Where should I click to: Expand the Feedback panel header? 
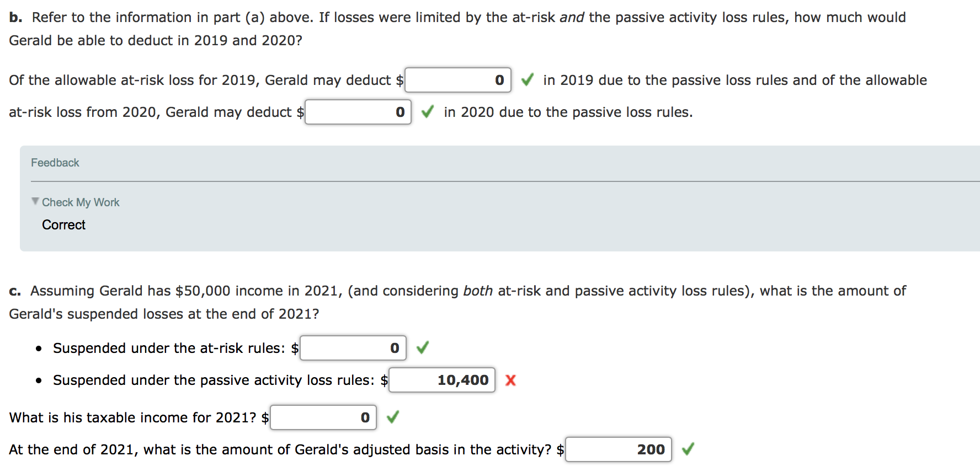pos(55,162)
